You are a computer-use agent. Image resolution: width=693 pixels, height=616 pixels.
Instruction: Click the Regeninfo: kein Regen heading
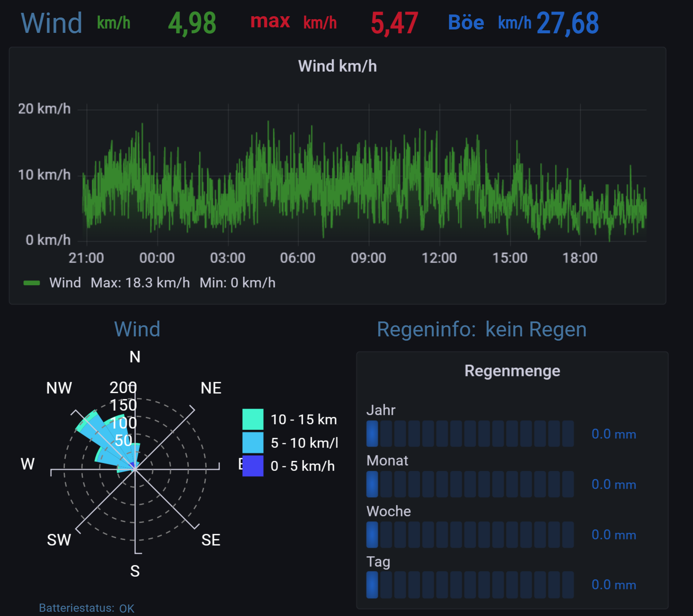pyautogui.click(x=482, y=329)
